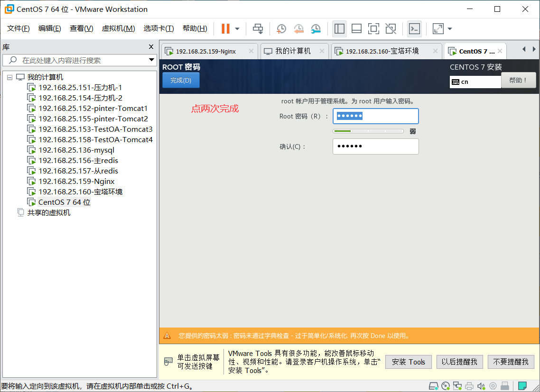Focus the Root 密码 input field
This screenshot has height=392, width=540.
click(376, 116)
